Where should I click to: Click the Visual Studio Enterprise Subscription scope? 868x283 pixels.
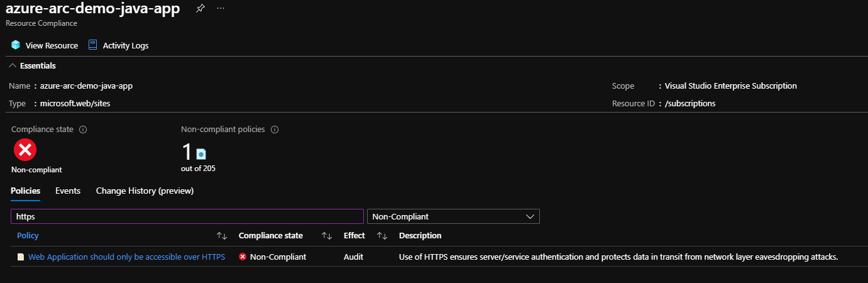[x=731, y=86]
